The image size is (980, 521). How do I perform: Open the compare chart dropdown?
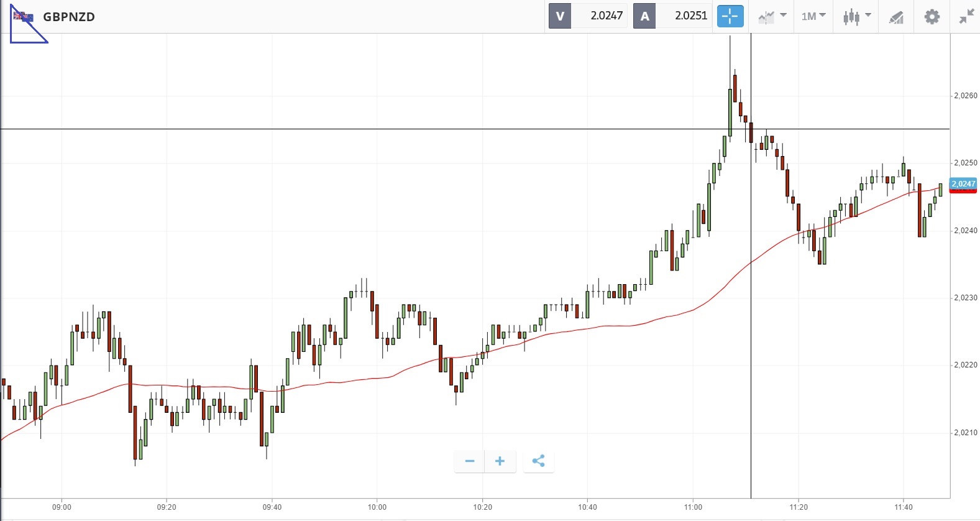(772, 16)
